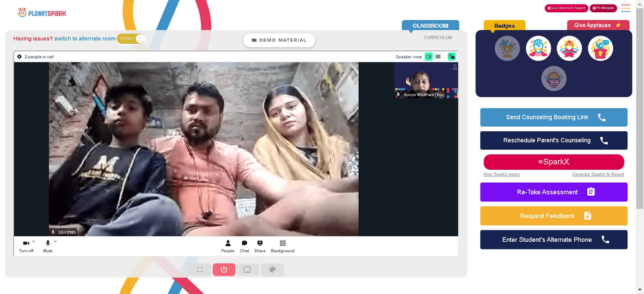This screenshot has width=644, height=294.
Task: Open PS Moments
Action: point(603,8)
